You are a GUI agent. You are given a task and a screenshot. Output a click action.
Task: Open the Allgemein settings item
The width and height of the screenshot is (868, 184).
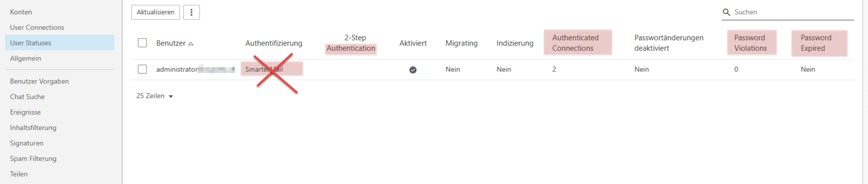tap(26, 58)
